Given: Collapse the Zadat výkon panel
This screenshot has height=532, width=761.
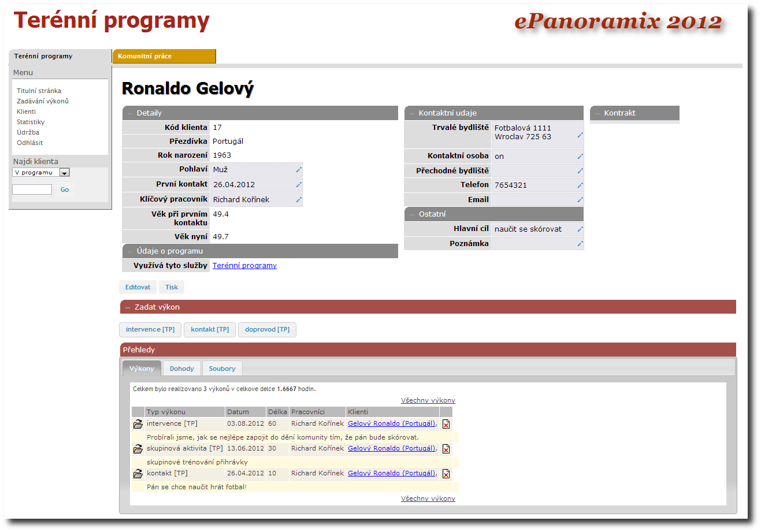Looking at the screenshot, I should tap(128, 307).
